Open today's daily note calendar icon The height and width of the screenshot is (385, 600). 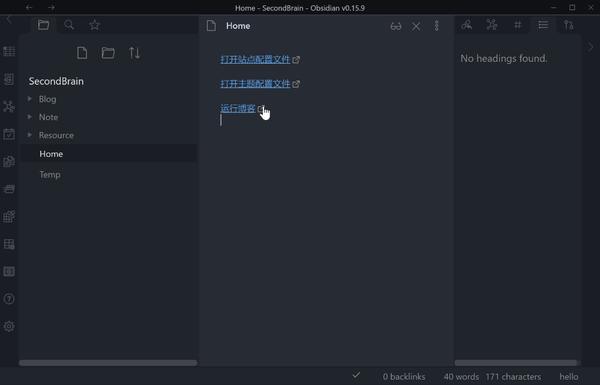(x=9, y=134)
